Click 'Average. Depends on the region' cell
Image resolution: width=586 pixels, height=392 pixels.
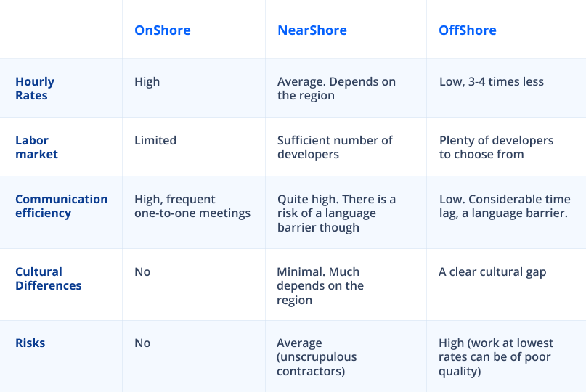(336, 88)
